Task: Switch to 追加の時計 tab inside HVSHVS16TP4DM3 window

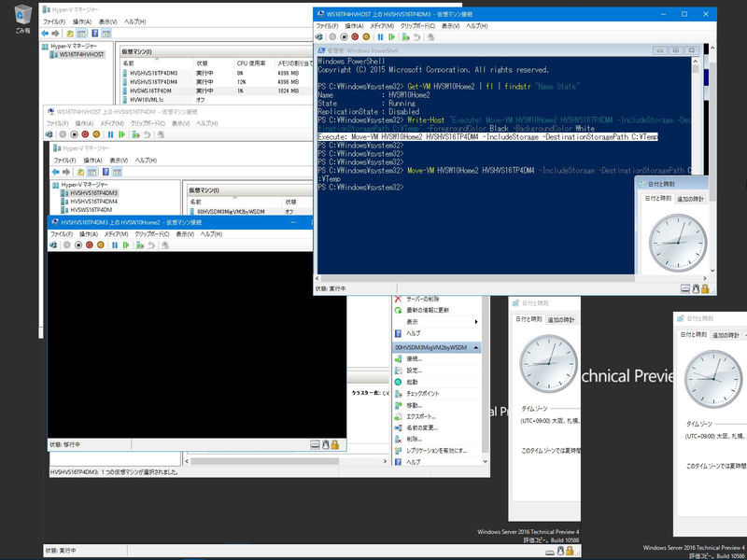Action: 690,199
